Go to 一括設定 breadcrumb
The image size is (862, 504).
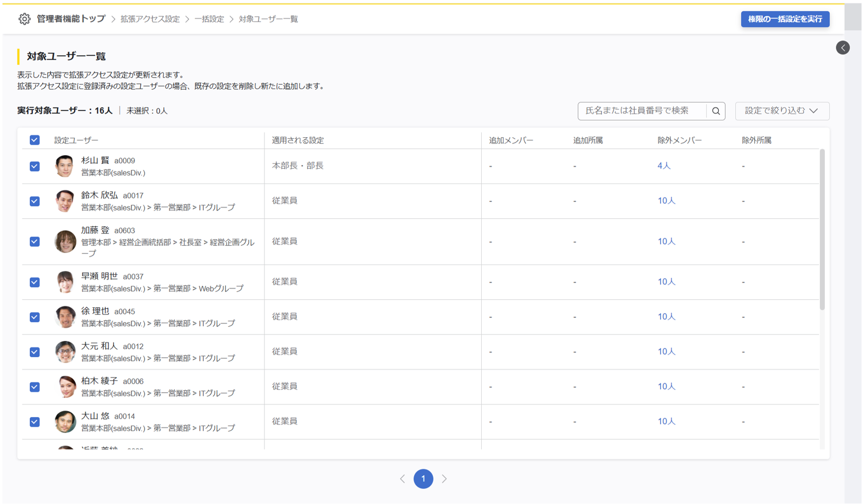(209, 19)
